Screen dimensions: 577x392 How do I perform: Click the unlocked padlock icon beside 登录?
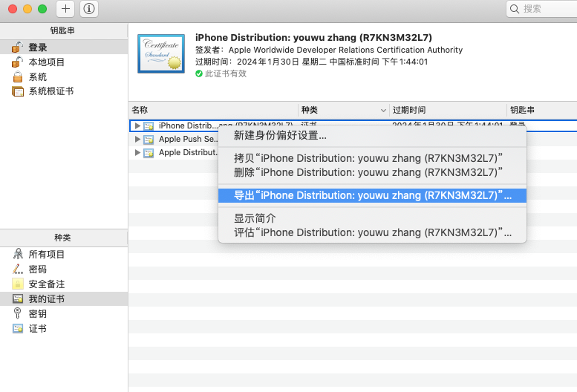17,47
